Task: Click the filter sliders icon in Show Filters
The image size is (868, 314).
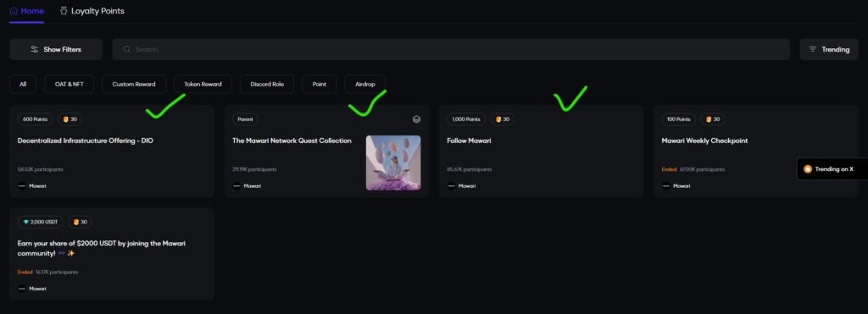Action: (x=34, y=49)
